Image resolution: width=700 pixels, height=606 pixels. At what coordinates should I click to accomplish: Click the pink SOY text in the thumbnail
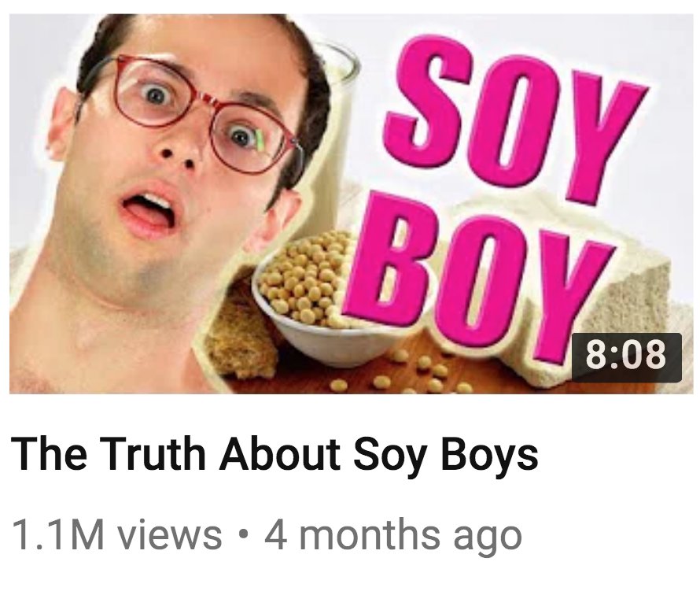pos(514,116)
